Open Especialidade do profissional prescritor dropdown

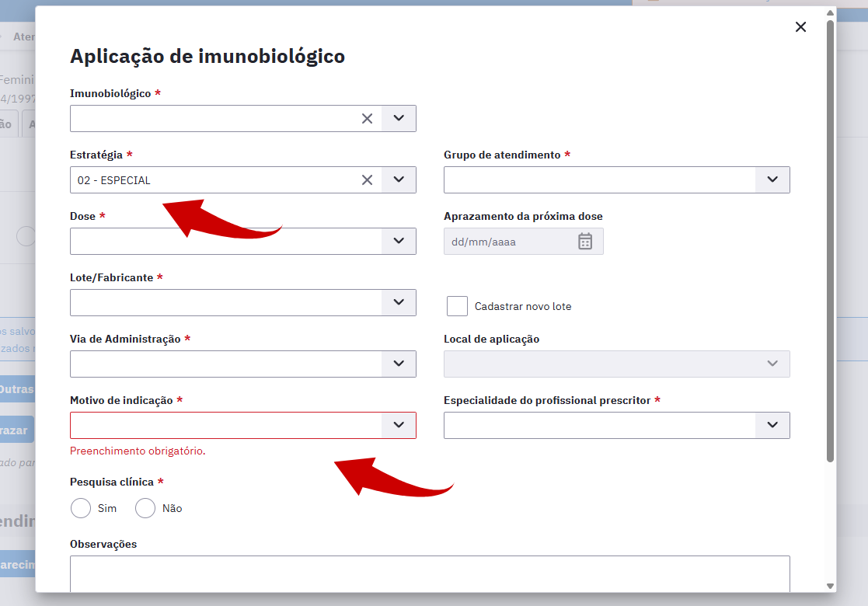(772, 426)
